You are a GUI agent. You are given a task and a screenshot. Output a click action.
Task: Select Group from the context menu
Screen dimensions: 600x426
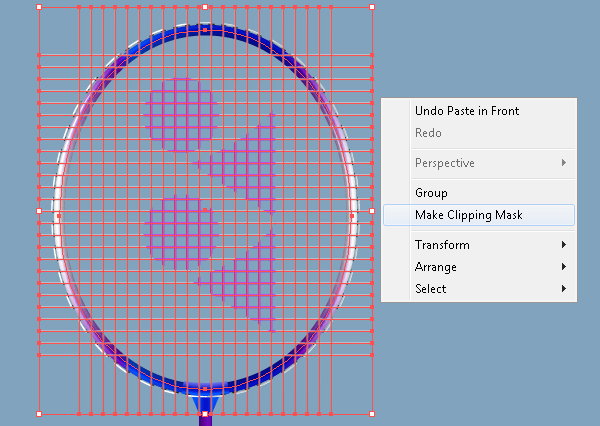click(x=431, y=193)
